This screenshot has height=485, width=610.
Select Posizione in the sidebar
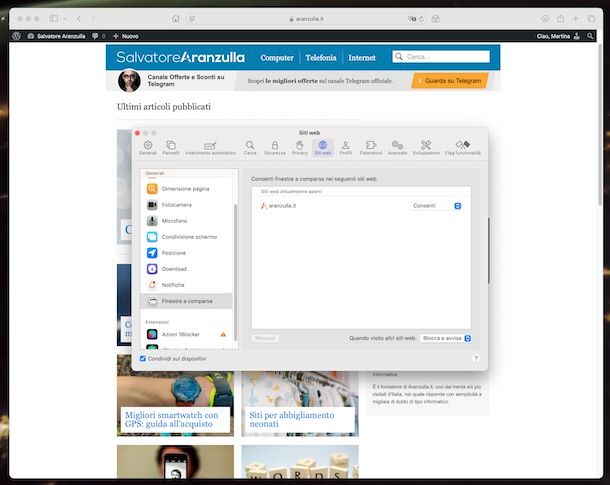tap(186, 253)
